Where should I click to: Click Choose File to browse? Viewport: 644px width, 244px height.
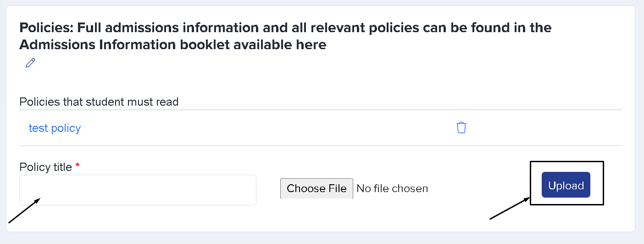click(x=316, y=188)
